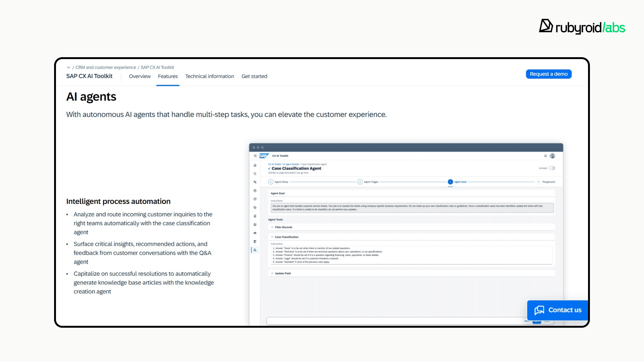
Task: Open the Overview tab
Action: [140, 76]
